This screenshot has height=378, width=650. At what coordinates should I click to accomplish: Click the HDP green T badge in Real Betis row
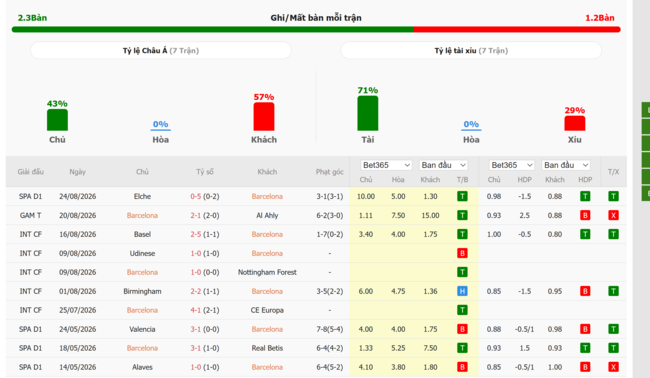pyautogui.click(x=585, y=348)
